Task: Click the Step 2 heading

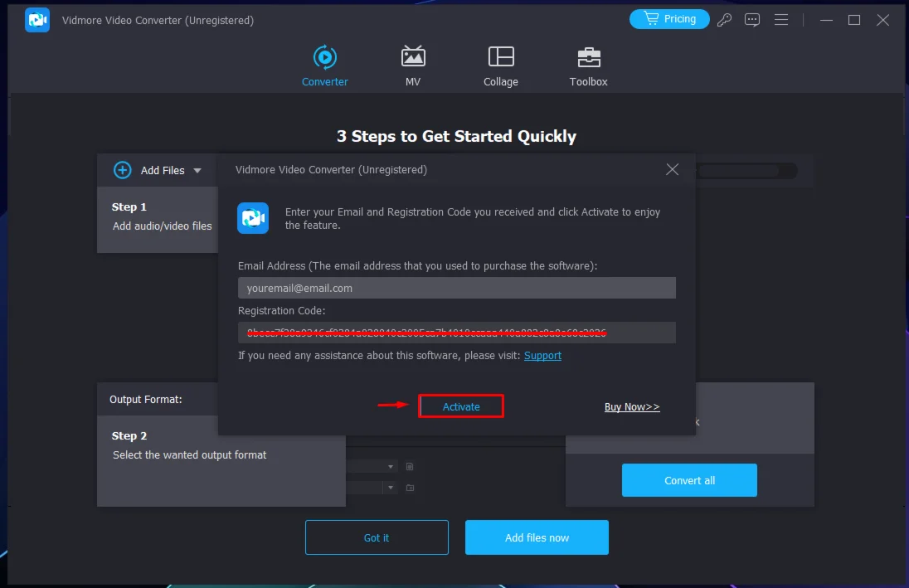Action: click(129, 436)
